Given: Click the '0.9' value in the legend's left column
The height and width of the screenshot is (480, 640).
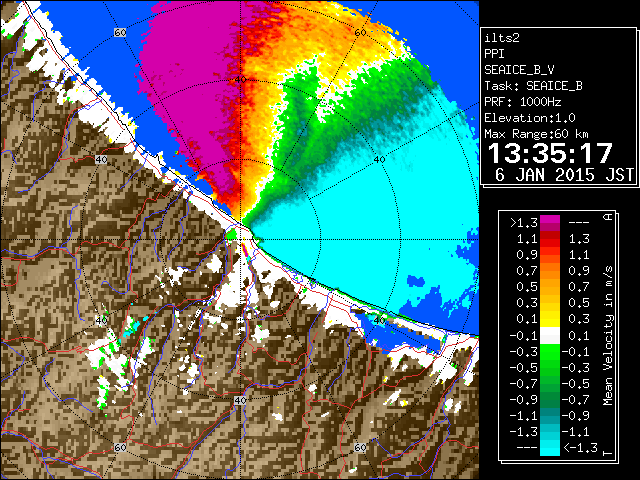Looking at the screenshot, I should tap(527, 255).
